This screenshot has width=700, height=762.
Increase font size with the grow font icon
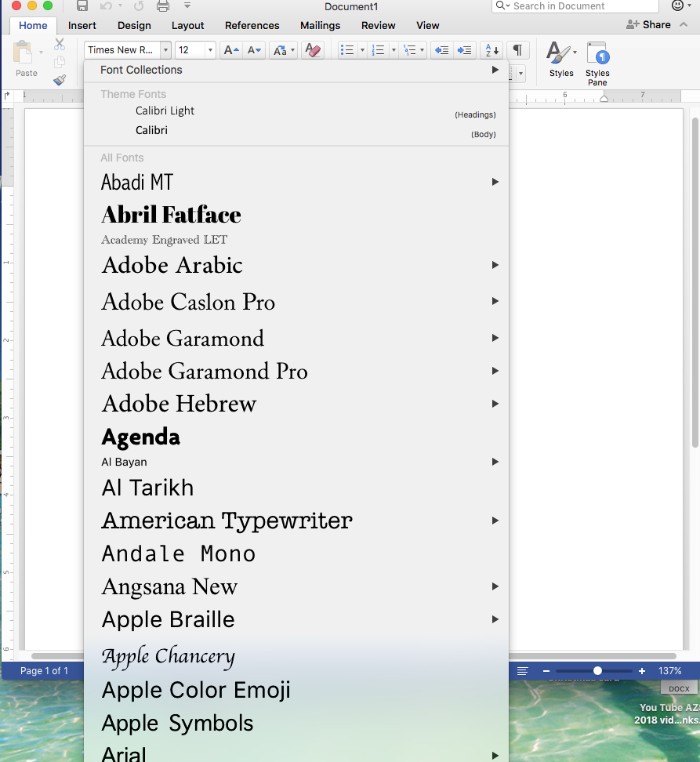point(230,50)
